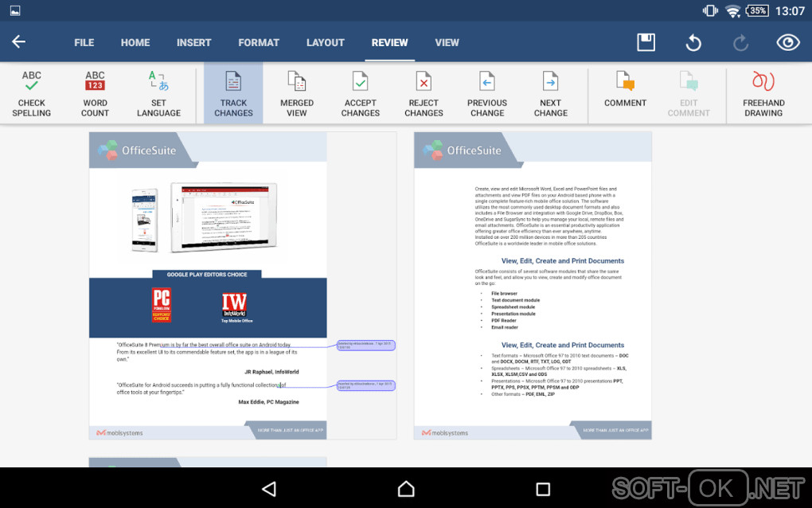Run Check Spelling
The image size is (812, 508).
pyautogui.click(x=32, y=93)
